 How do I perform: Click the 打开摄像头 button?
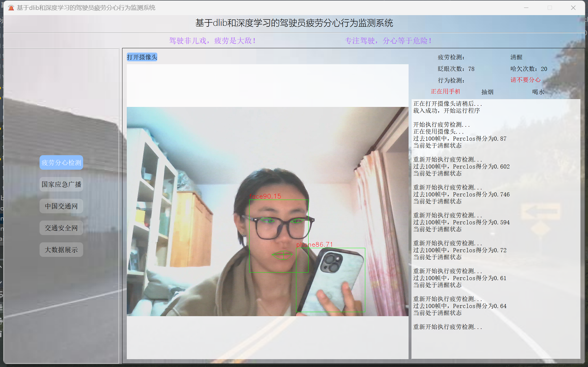[x=142, y=57]
